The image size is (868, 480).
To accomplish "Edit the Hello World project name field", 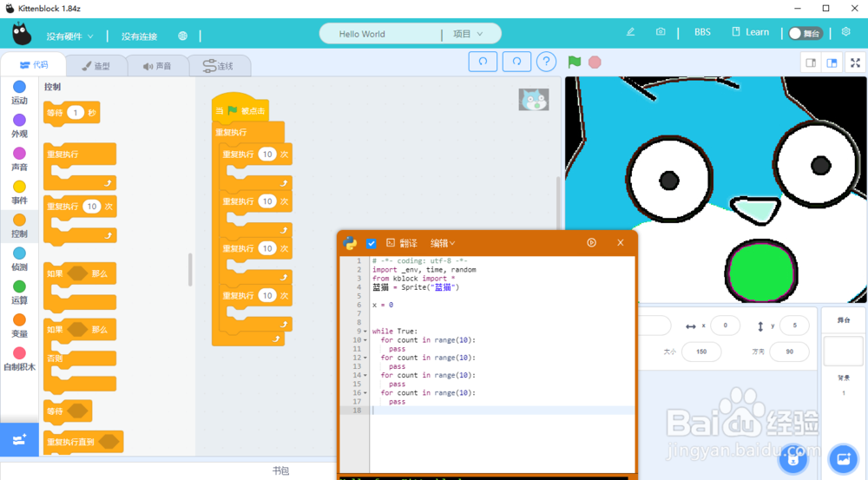I will (380, 34).
